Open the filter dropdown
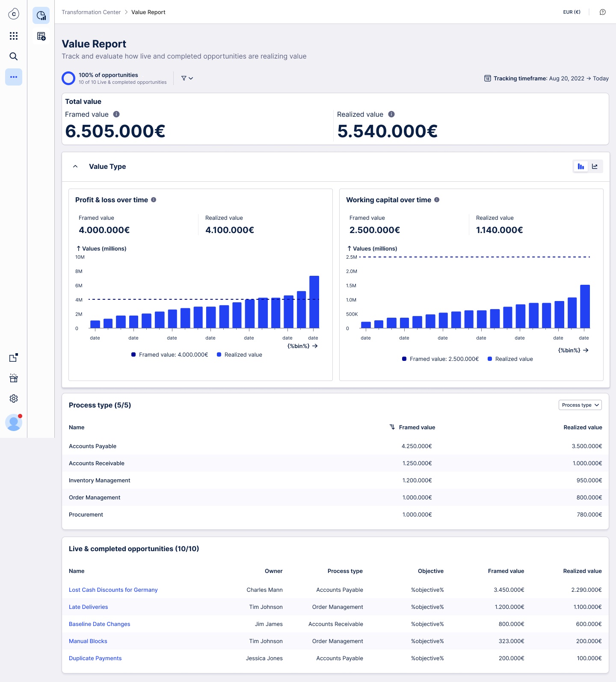The width and height of the screenshot is (616, 682). coord(187,78)
